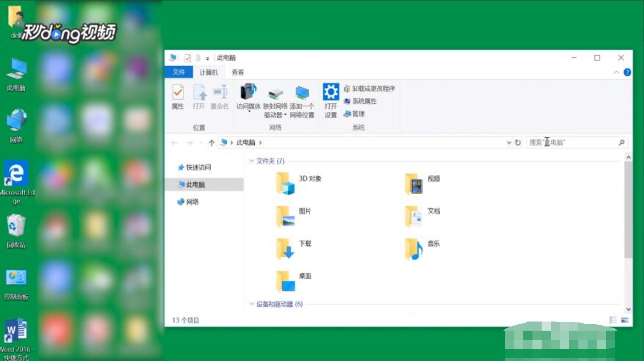Click the Forward navigation arrow
This screenshot has height=361, width=644.
189,143
